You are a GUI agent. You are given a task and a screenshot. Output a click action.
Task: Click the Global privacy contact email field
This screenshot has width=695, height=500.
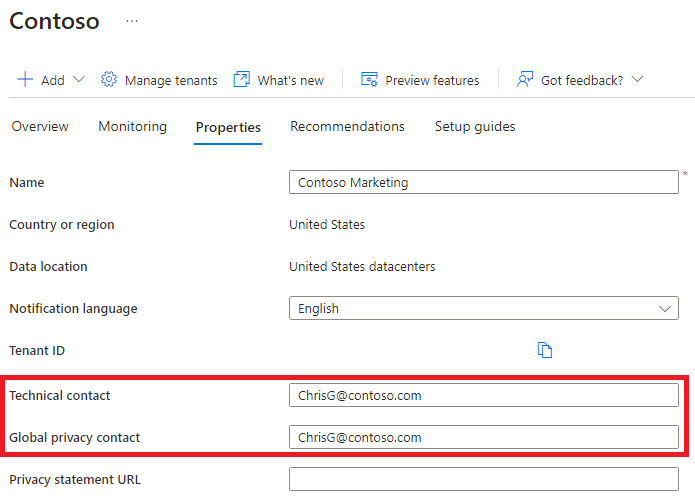[484, 438]
